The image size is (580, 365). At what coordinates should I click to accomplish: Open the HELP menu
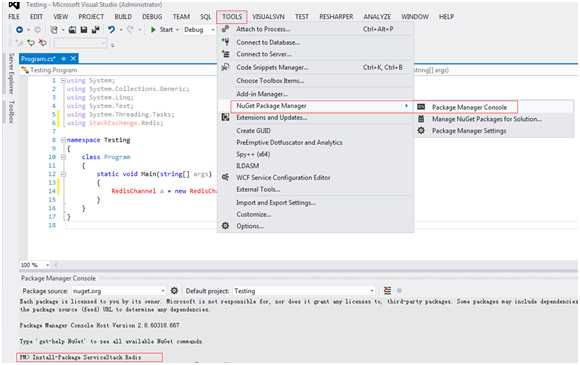pos(446,17)
